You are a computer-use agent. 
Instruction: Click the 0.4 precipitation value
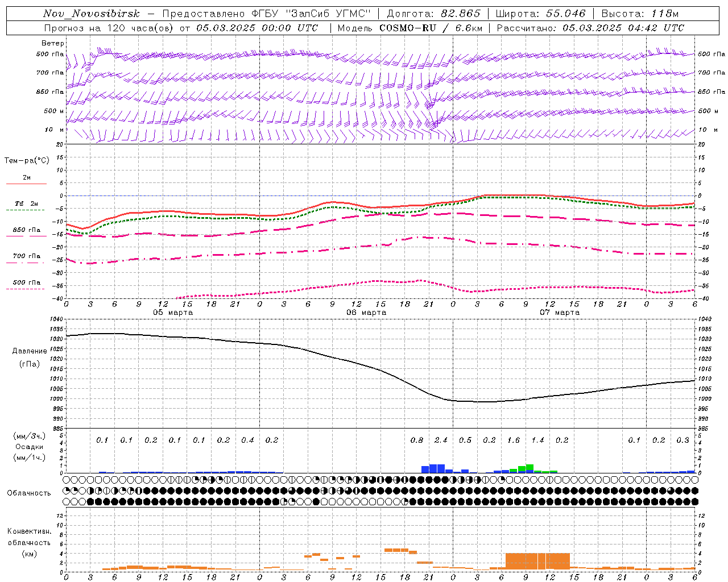(x=247, y=440)
